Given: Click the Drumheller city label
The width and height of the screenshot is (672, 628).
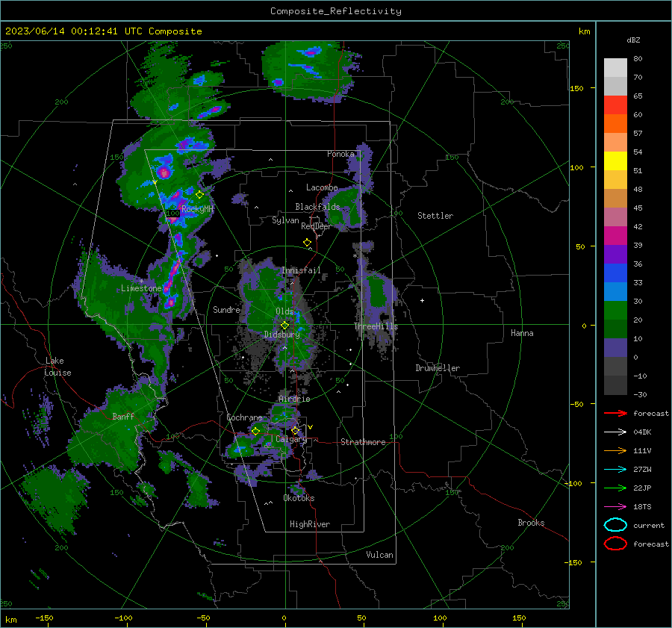Looking at the screenshot, I should pos(438,368).
